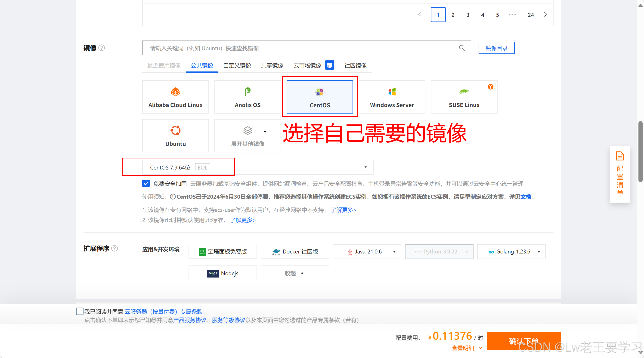This screenshot has height=358, width=644.
Task: Open 云服务器（按量付费）专属条款 link
Action: coord(164,312)
